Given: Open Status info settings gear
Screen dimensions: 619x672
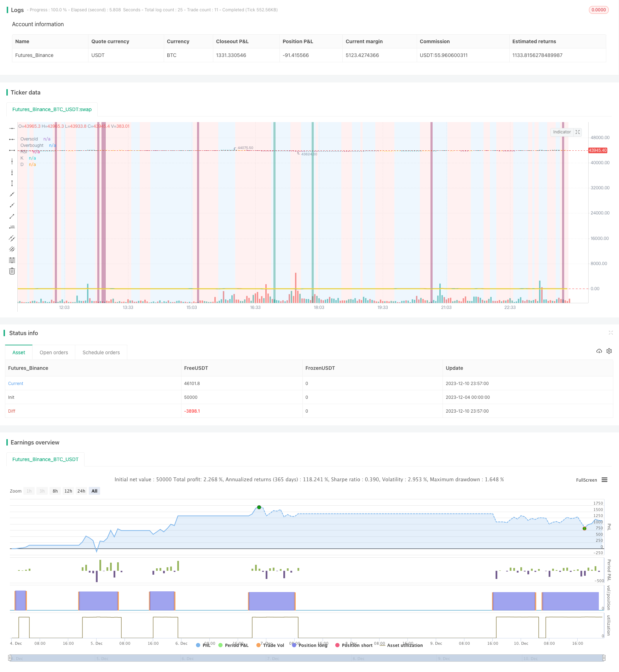Looking at the screenshot, I should click(x=609, y=351).
